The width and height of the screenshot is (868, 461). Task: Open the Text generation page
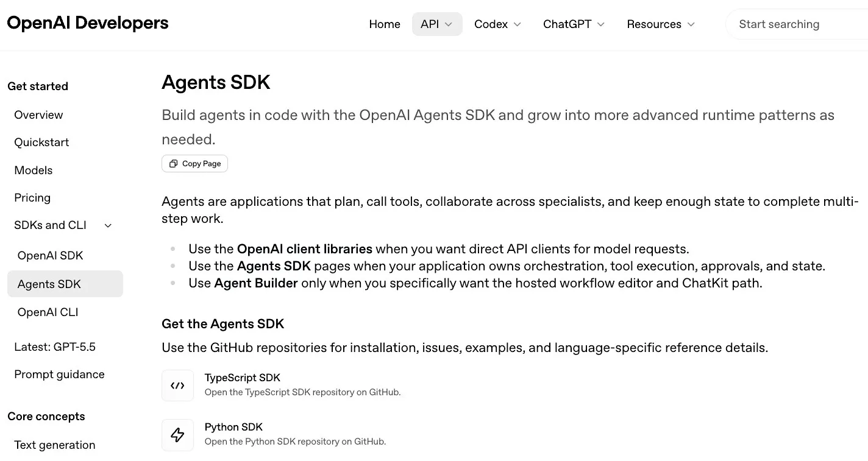55,445
